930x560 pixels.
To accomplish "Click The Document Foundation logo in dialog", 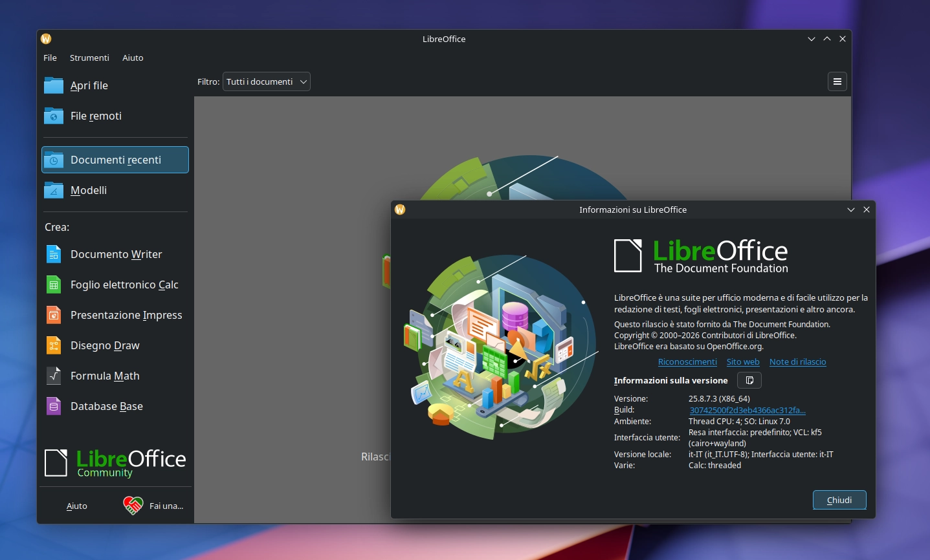I will pos(701,256).
